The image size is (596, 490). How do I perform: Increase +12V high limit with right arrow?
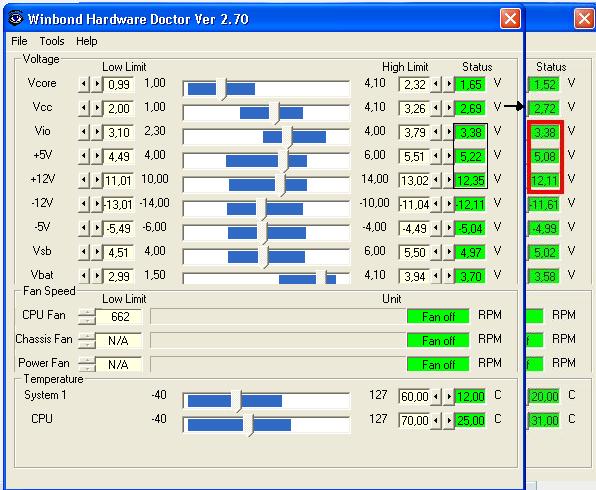tap(449, 180)
